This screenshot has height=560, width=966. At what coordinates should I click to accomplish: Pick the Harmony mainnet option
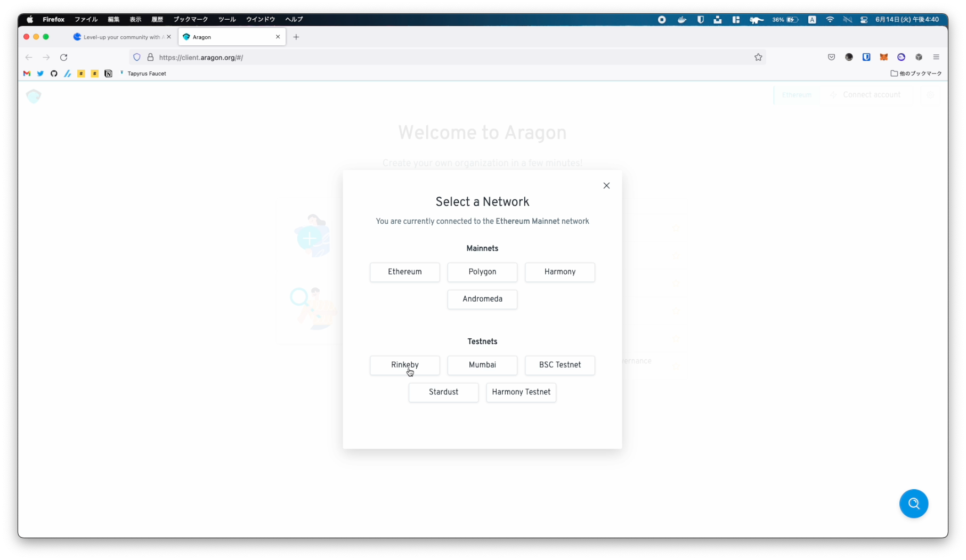point(559,272)
